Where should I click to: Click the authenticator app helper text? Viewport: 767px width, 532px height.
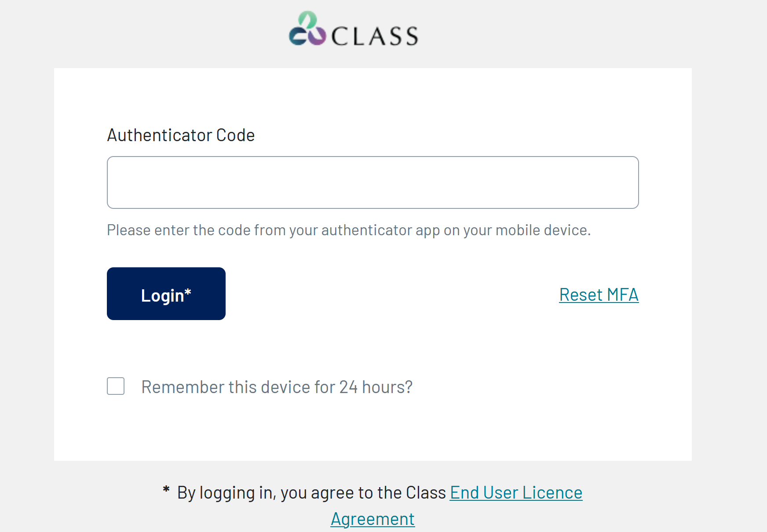tap(349, 230)
